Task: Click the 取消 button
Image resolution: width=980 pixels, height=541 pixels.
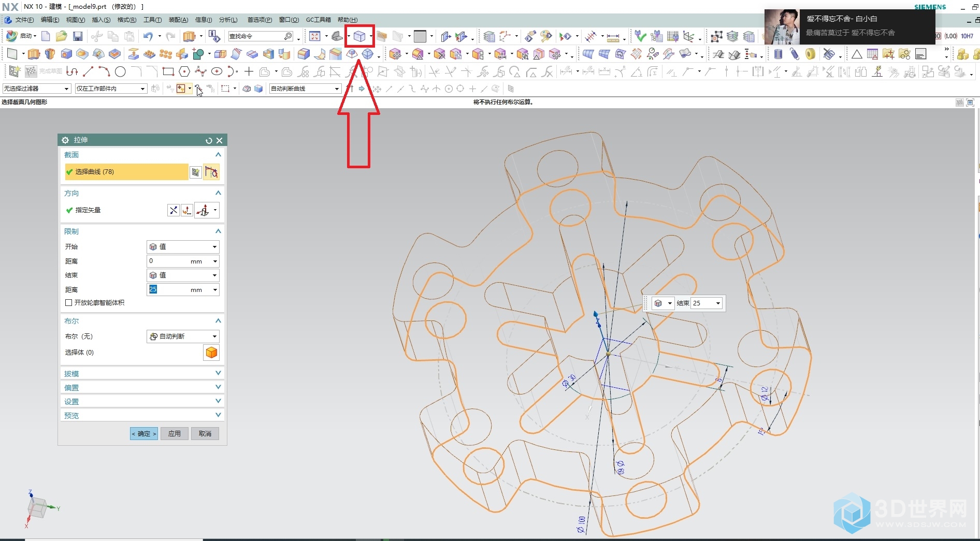Action: coord(205,434)
